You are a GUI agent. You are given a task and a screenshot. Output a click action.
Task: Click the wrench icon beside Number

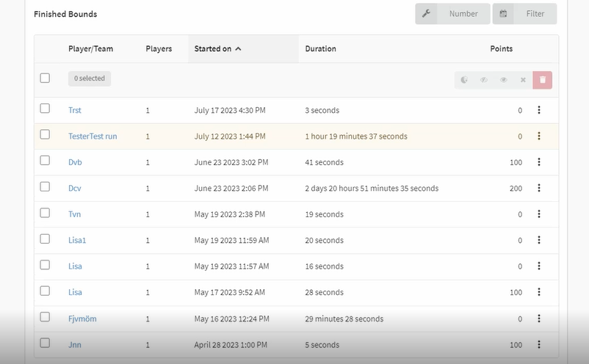tap(426, 14)
